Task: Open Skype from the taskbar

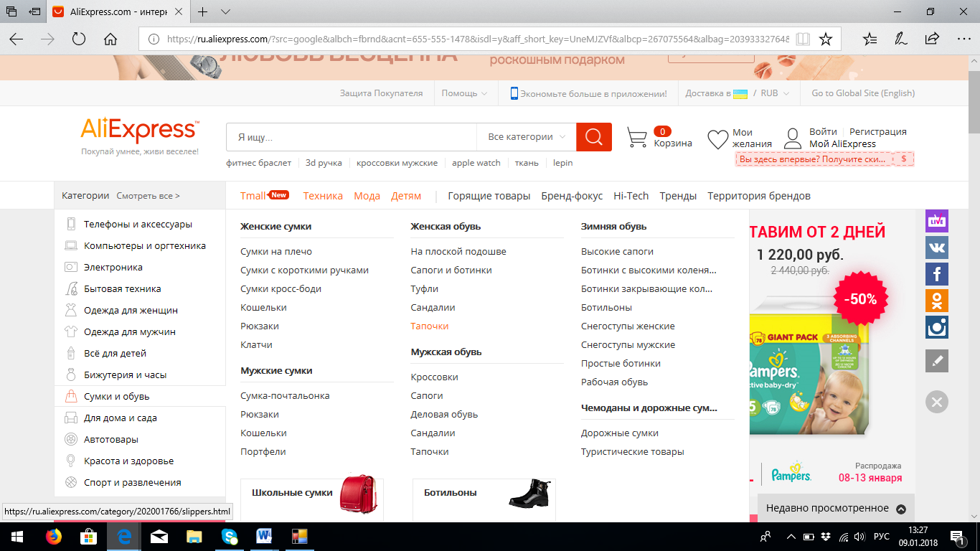Action: point(230,536)
